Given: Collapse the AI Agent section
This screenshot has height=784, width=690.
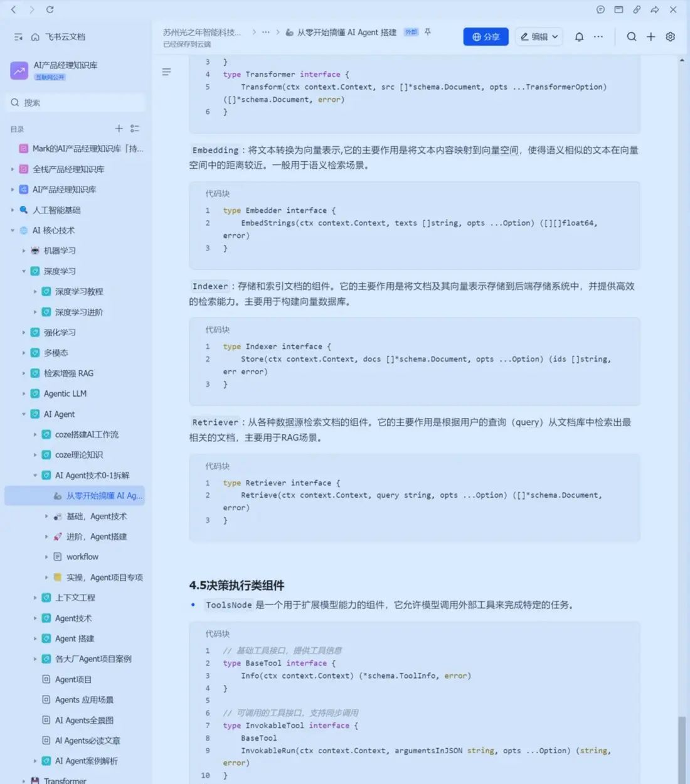Looking at the screenshot, I should [23, 414].
